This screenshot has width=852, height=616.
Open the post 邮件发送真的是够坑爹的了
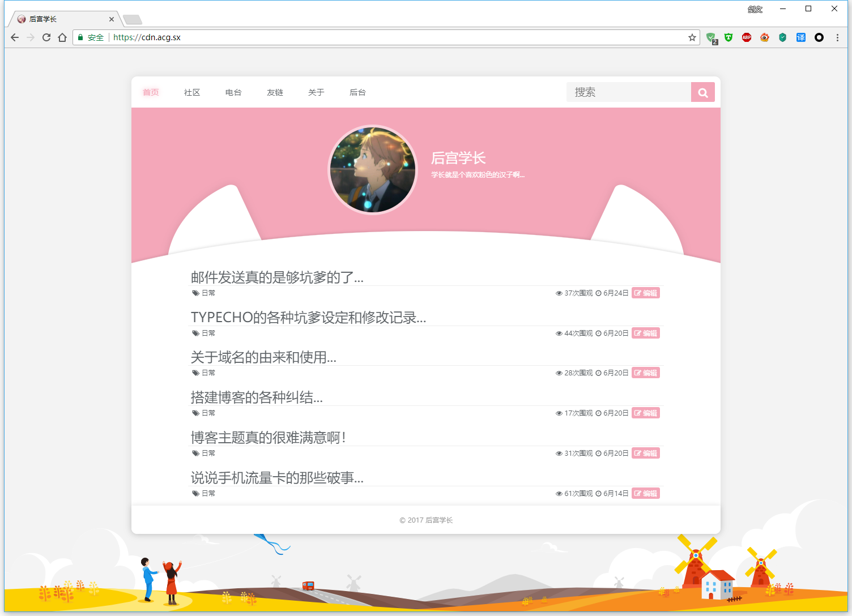pyautogui.click(x=277, y=277)
